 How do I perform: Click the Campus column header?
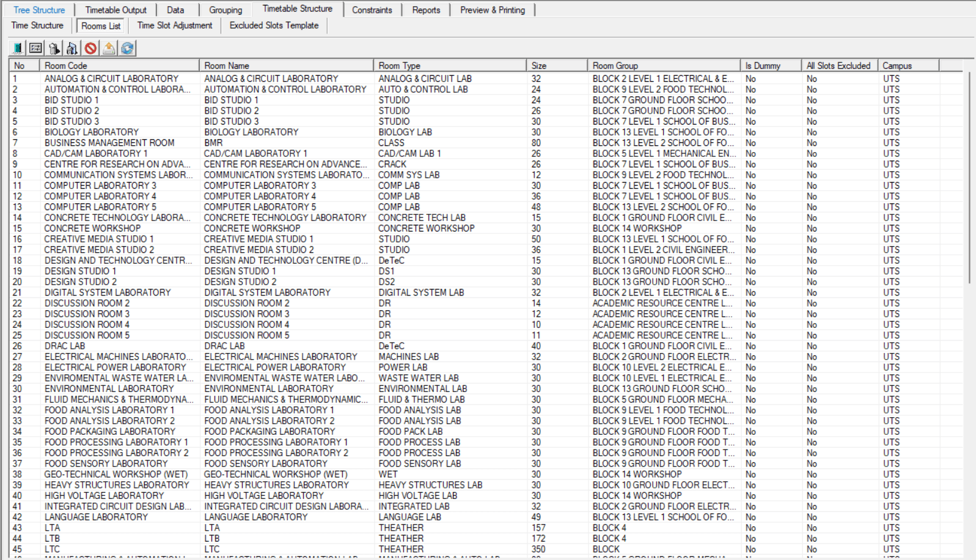click(908, 65)
